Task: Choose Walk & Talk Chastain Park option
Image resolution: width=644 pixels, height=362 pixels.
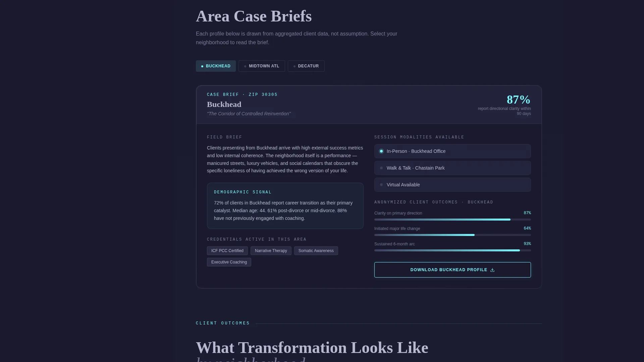Action: (452, 168)
